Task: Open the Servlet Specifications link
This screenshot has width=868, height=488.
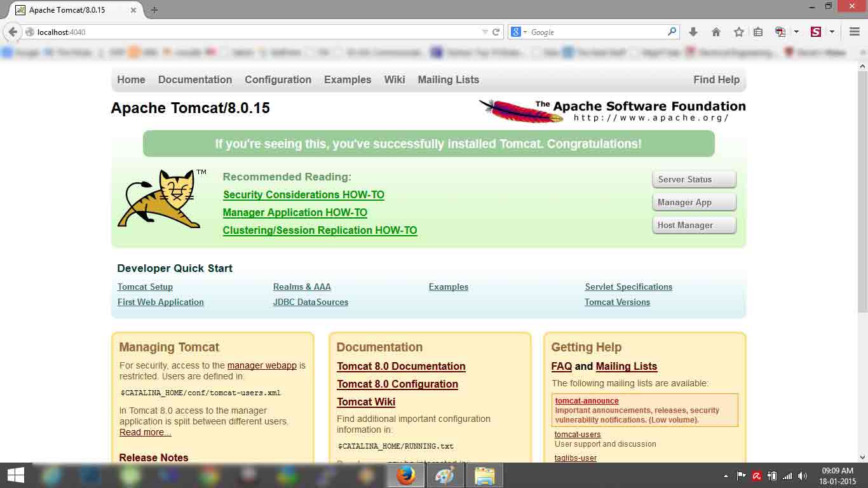Action: click(x=628, y=287)
